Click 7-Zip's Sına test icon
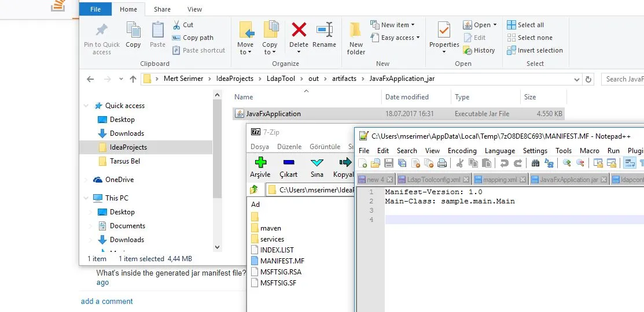Image resolution: width=644 pixels, height=312 pixels. tap(317, 163)
